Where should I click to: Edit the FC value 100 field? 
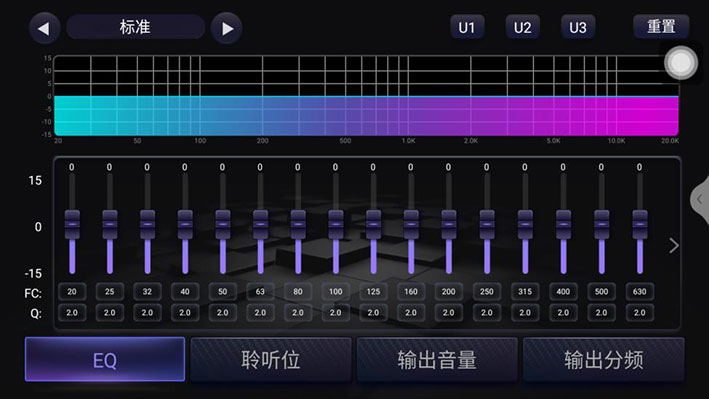point(336,292)
